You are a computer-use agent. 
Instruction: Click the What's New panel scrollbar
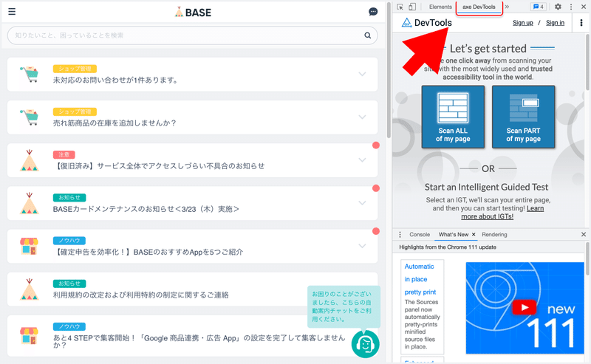pyautogui.click(x=587, y=258)
